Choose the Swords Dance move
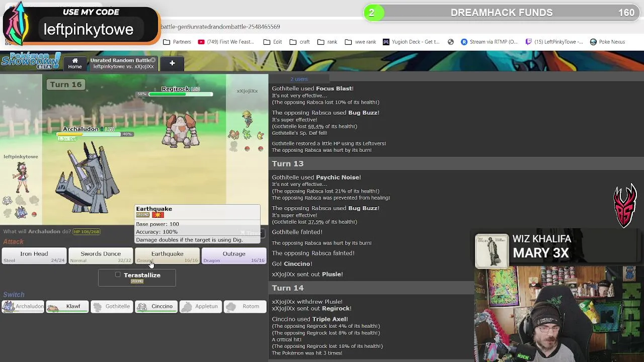 (x=100, y=256)
